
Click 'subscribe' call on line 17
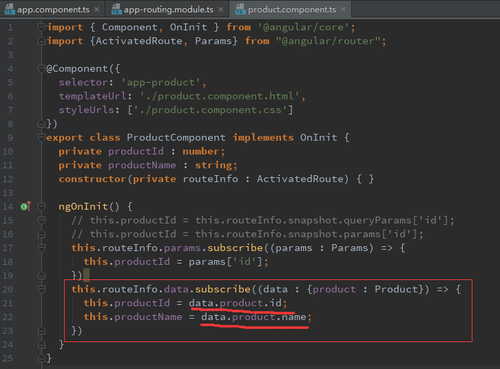click(235, 248)
